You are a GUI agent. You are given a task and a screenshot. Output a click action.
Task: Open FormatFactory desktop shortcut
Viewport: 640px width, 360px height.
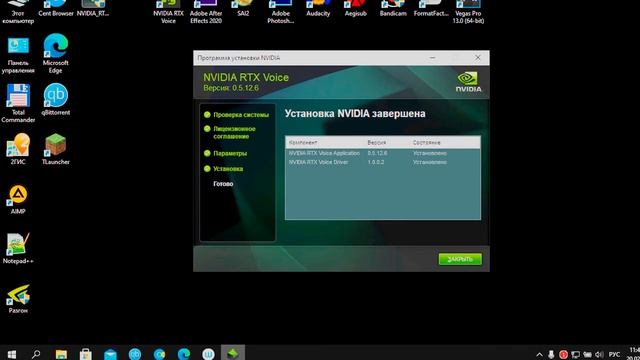(431, 8)
